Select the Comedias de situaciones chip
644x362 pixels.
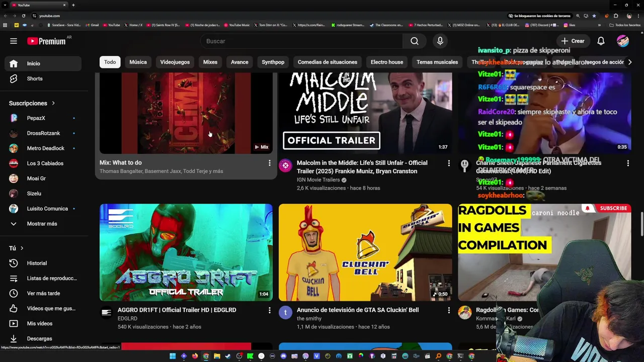coord(328,62)
